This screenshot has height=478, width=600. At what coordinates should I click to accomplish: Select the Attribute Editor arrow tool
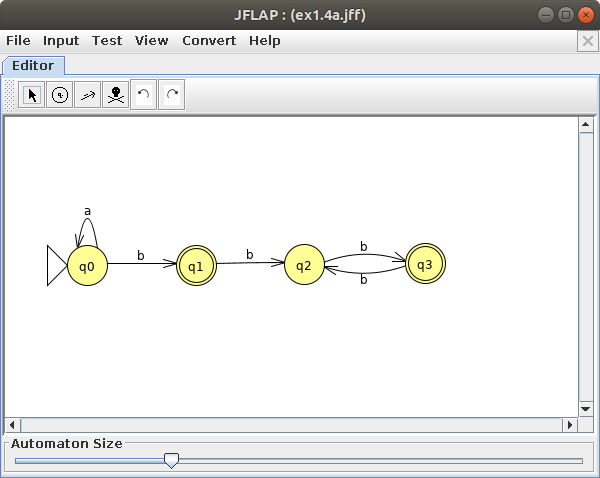point(32,95)
